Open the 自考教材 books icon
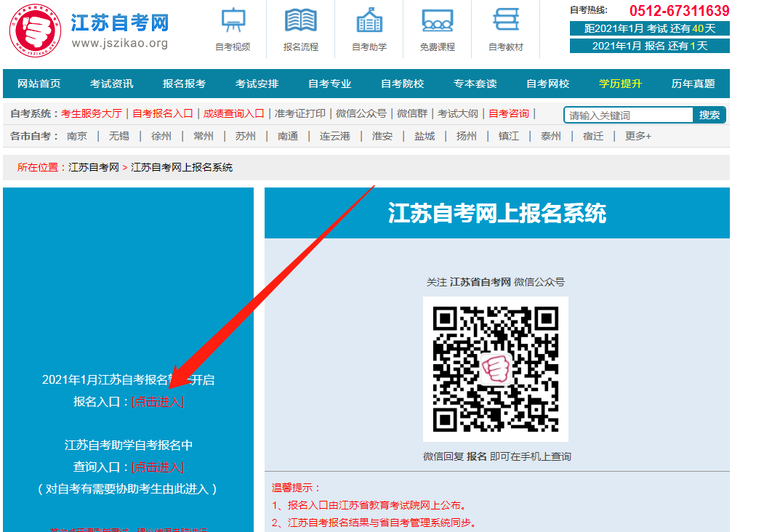 tap(506, 20)
